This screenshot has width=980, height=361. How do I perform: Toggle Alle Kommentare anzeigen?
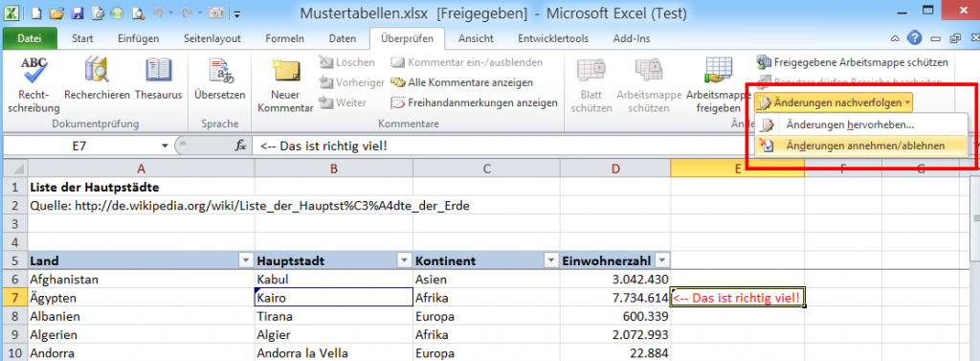[x=462, y=82]
